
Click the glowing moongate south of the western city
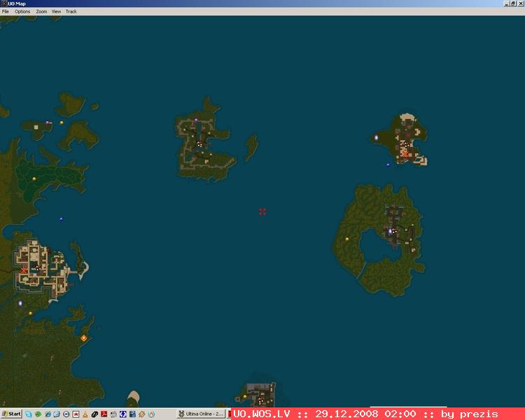point(20,303)
